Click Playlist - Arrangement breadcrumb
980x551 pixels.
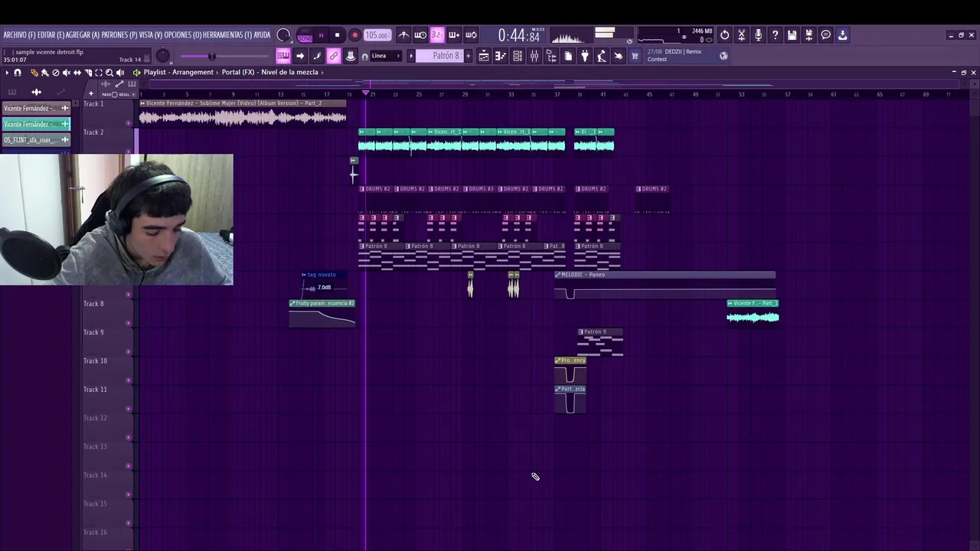click(x=178, y=73)
